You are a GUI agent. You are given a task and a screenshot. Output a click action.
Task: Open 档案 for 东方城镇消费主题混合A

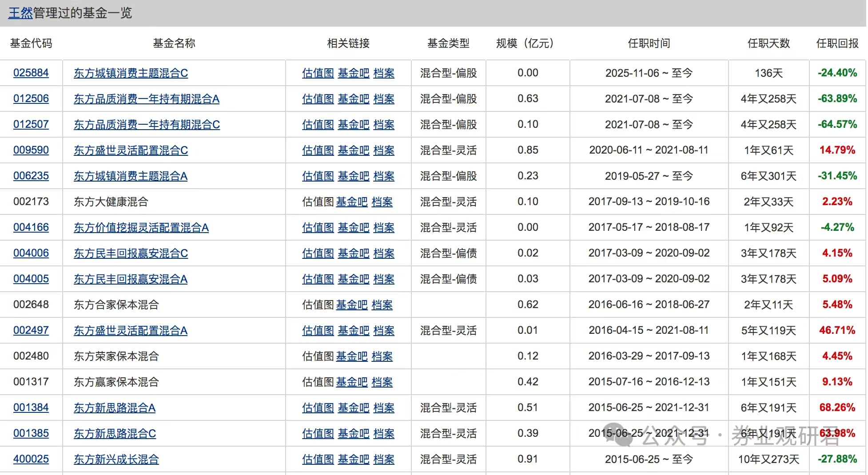(383, 176)
